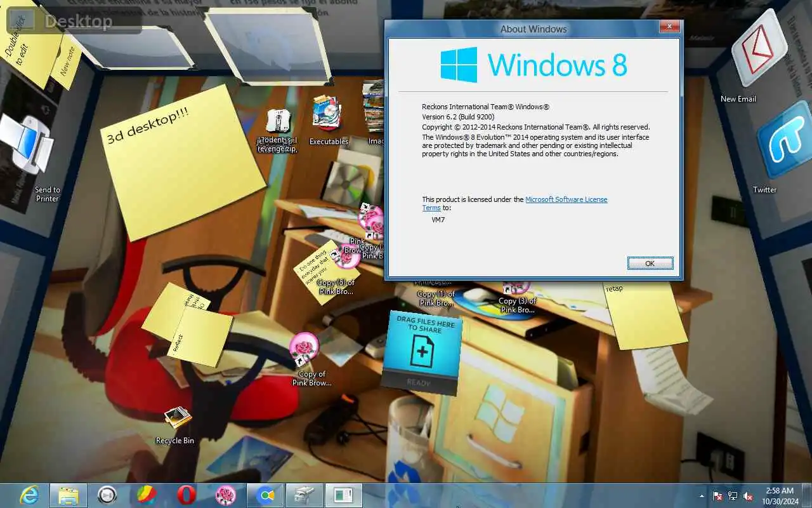The image size is (812, 508).
Task: Select the 'Reflect' sticky note
Action: pos(202,337)
